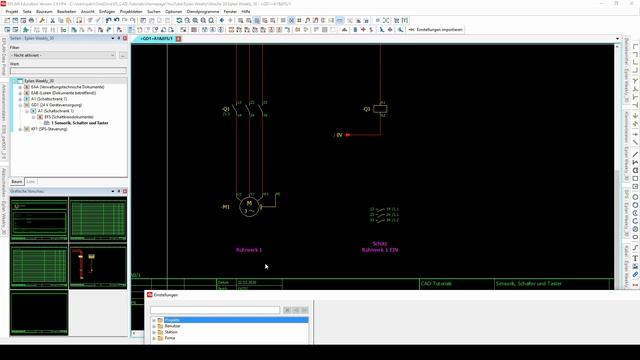Close the Seiten navigator panel
Viewport: 640px width, 360px height.
[125, 38]
